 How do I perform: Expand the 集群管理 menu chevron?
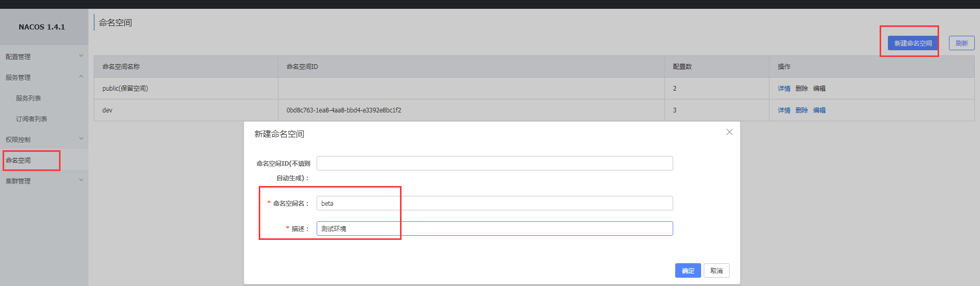point(81,180)
